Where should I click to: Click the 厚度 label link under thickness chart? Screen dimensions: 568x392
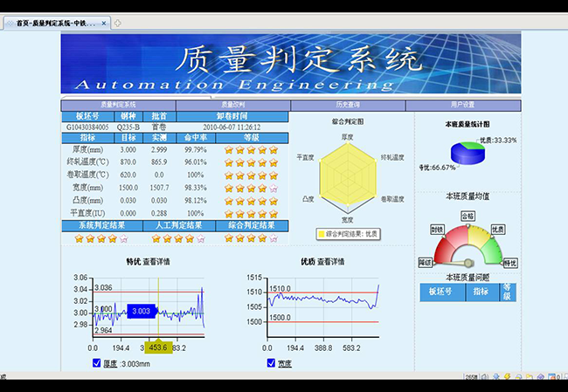tap(110, 364)
